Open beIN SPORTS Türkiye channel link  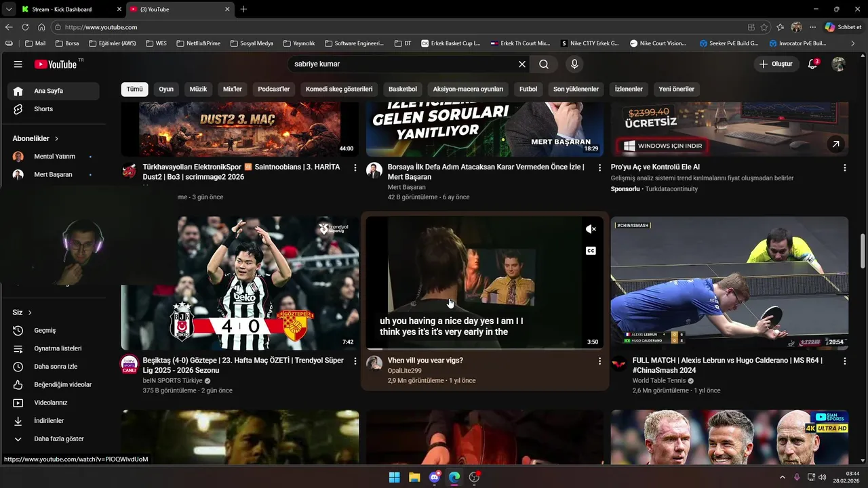172,381
